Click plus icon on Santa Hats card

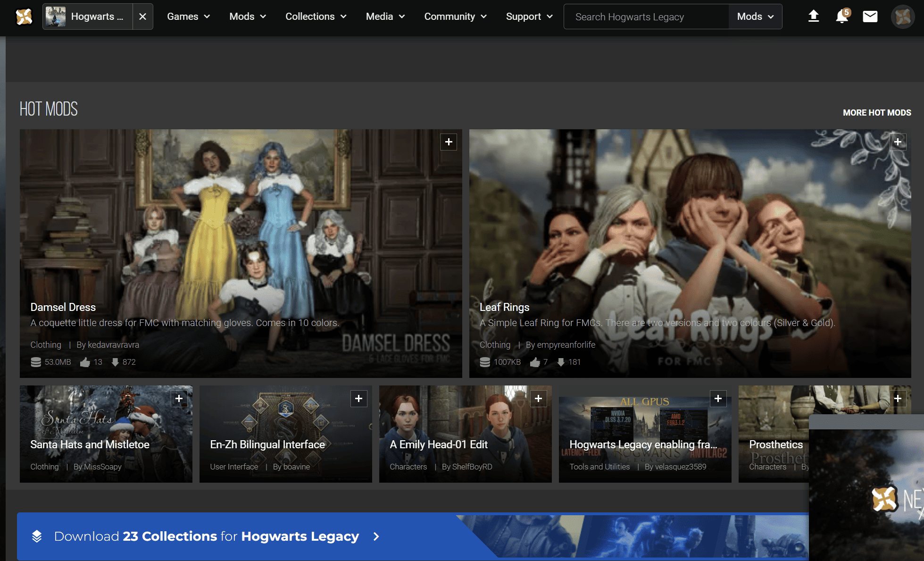click(x=179, y=399)
